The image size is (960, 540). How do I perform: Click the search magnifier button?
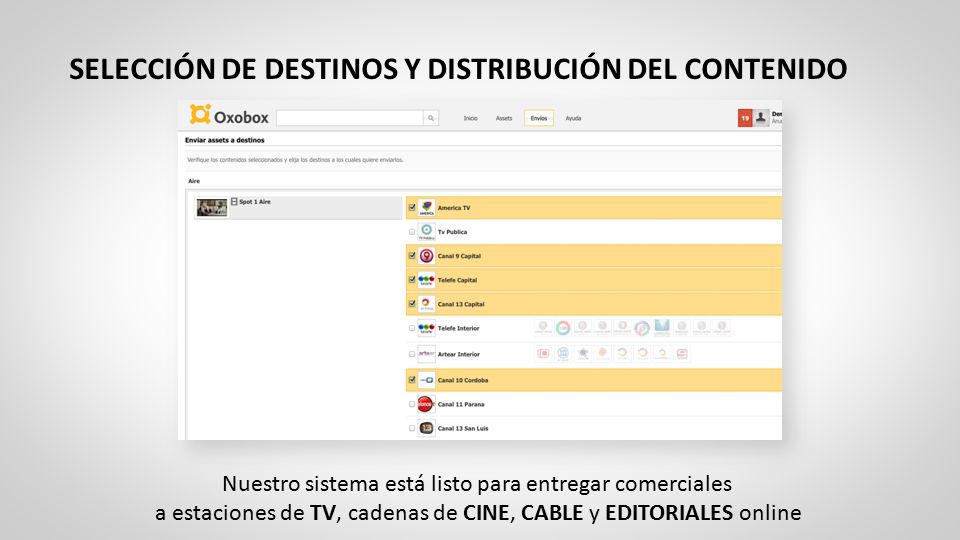point(431,118)
